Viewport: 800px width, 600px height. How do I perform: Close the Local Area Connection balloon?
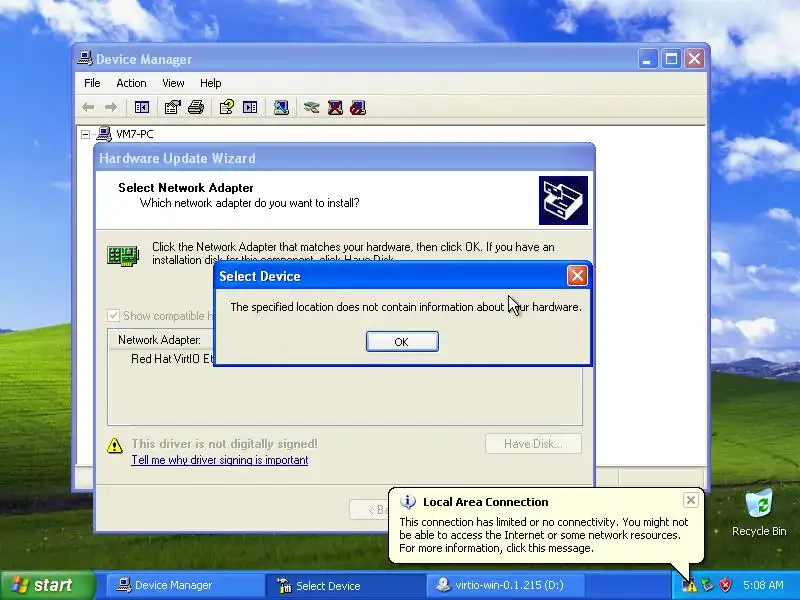pyautogui.click(x=690, y=500)
